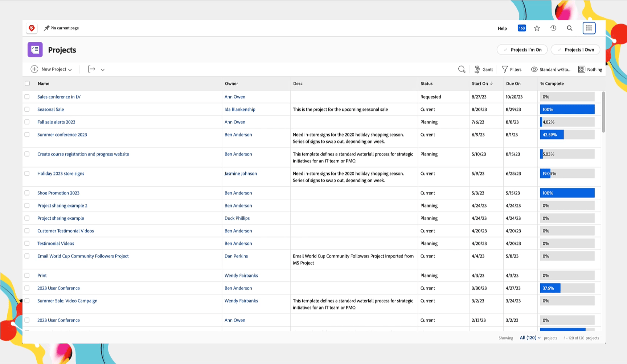Click the 43.59% progress bar

(567, 135)
